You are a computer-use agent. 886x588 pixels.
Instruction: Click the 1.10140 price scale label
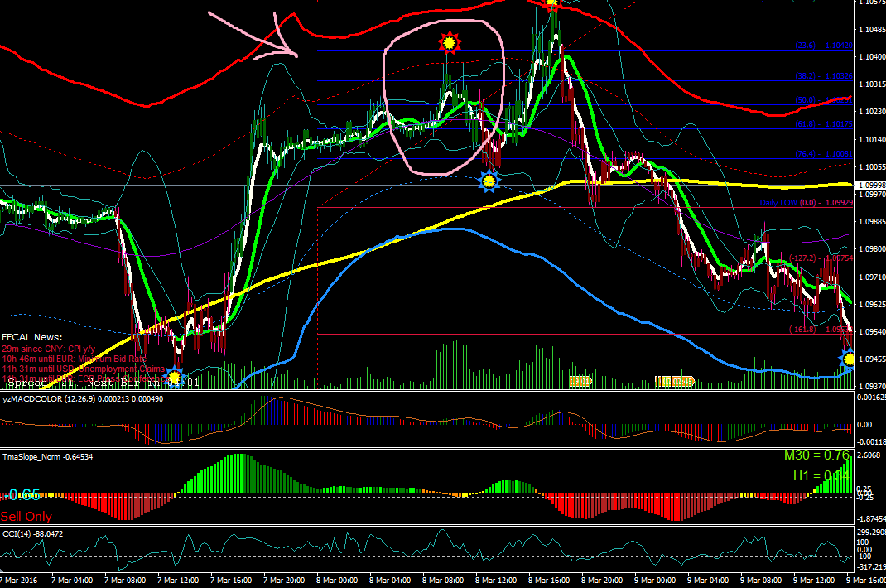tap(872, 140)
